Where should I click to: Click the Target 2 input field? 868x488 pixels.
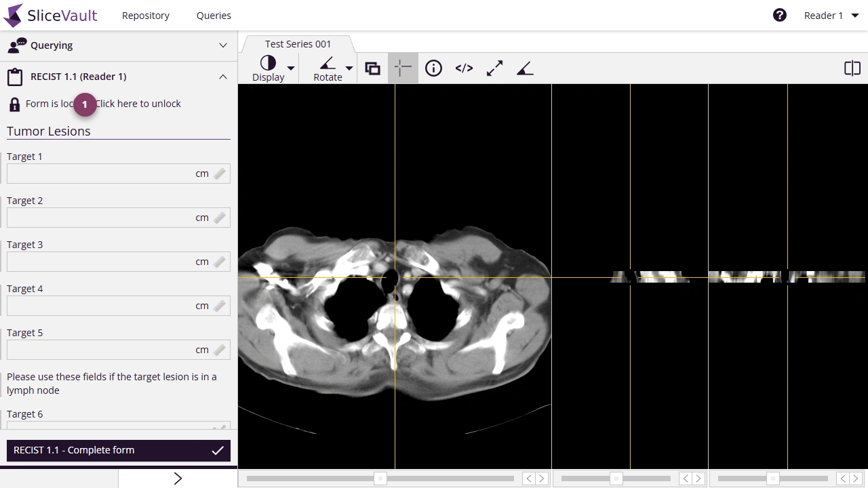click(119, 218)
